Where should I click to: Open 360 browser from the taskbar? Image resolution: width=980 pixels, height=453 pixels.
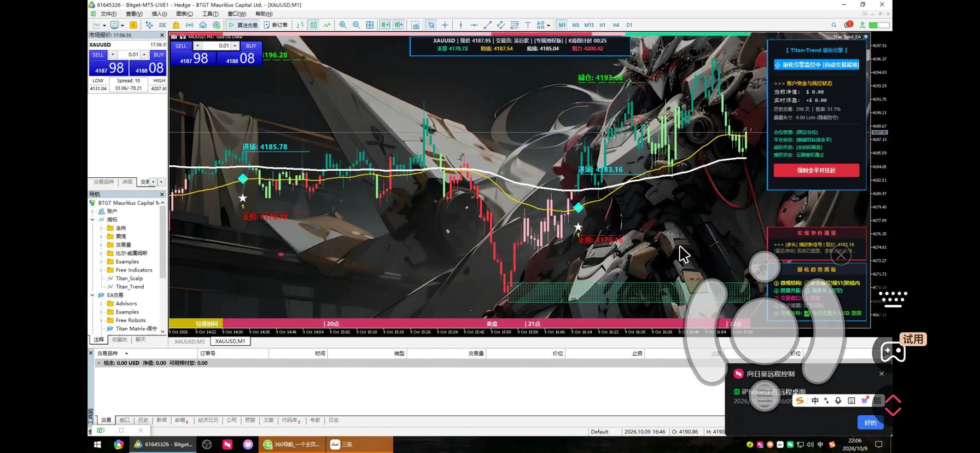pyautogui.click(x=291, y=444)
